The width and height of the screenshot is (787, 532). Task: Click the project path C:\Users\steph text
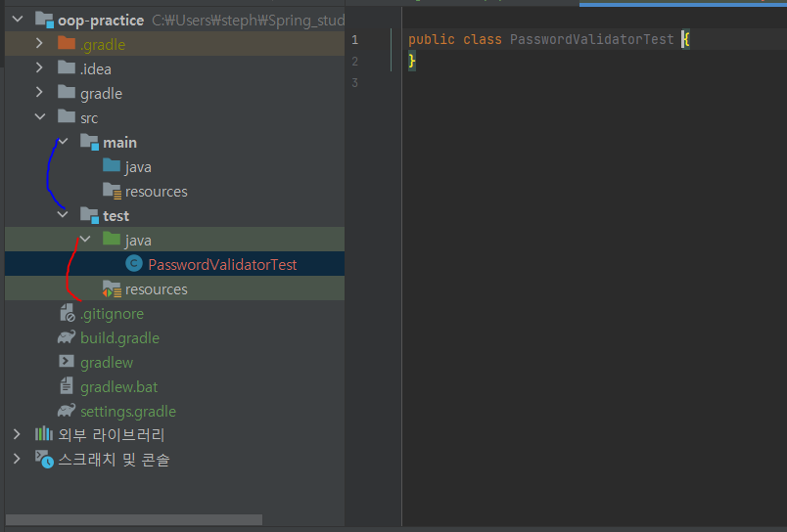248,21
